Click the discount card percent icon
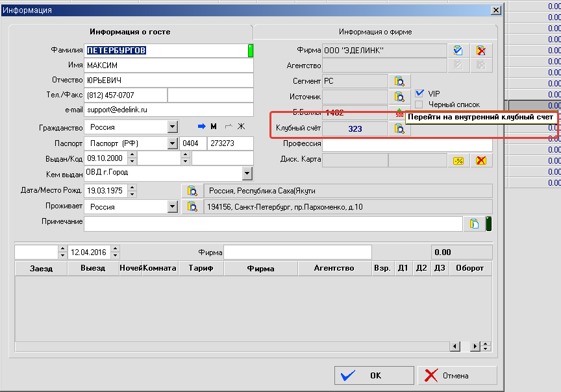561x392 pixels. (x=458, y=160)
